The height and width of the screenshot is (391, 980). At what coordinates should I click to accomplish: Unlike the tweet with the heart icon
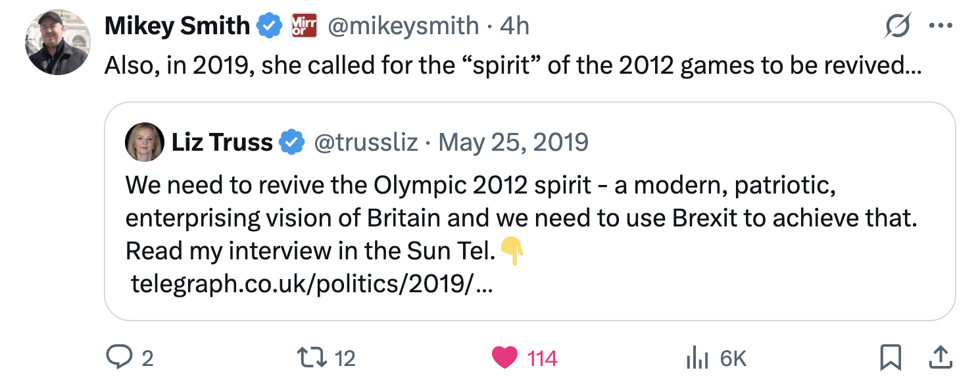[504, 358]
